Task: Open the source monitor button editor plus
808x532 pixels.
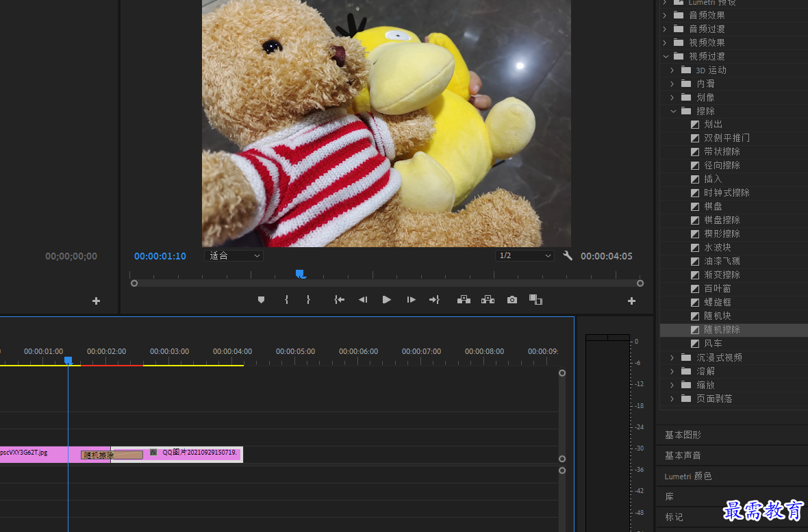Action: pyautogui.click(x=96, y=301)
